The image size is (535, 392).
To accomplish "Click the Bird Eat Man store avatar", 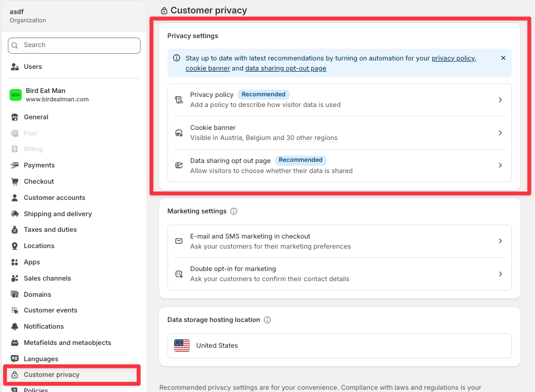I will 16,95.
